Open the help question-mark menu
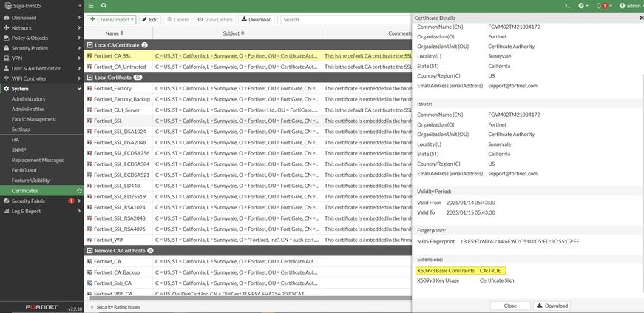Viewport: 644px width, 313px height. point(583,6)
